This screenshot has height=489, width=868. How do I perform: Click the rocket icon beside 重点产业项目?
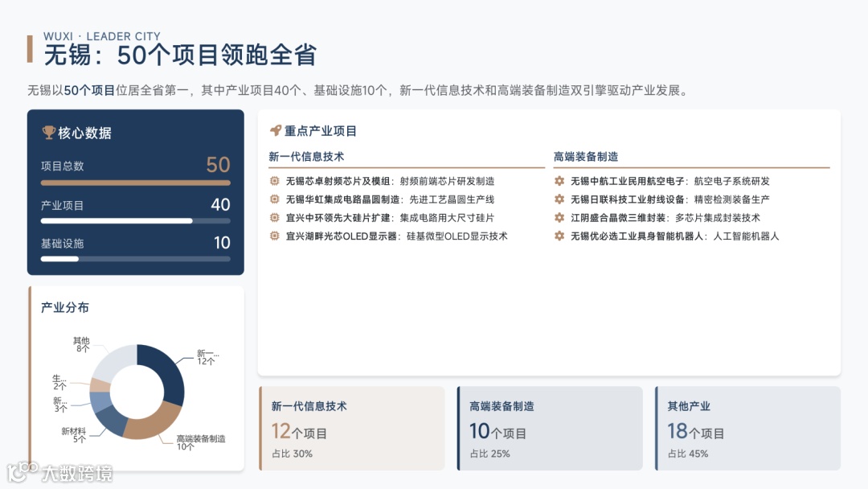point(275,131)
